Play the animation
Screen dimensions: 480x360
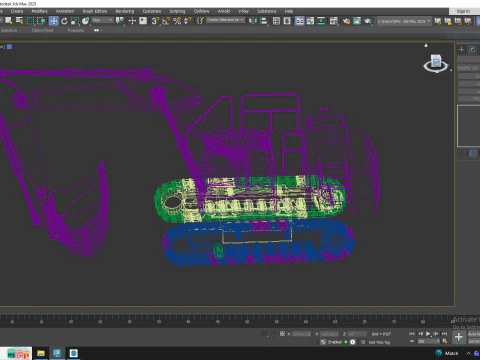tap(428, 334)
